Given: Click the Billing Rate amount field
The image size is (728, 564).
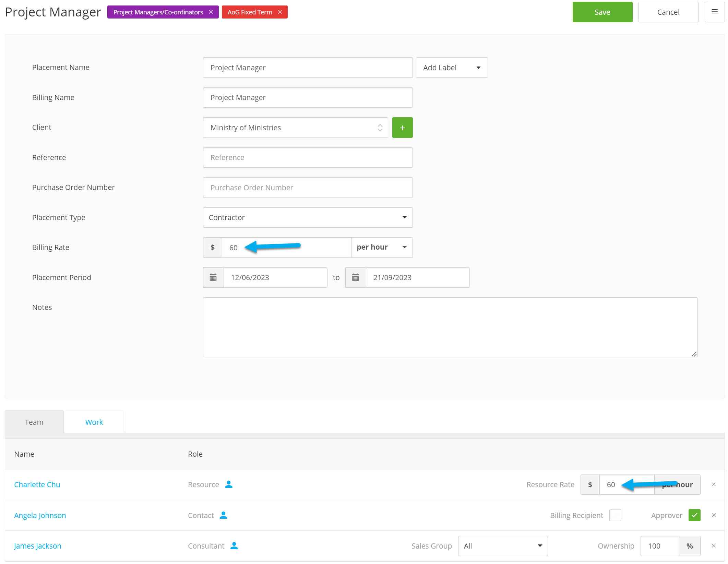Looking at the screenshot, I should [x=286, y=247].
